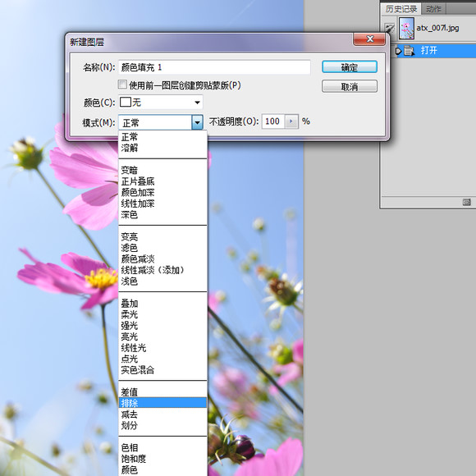Screen dimensions: 476x476
Task: Click the 确定 button
Action: point(350,67)
